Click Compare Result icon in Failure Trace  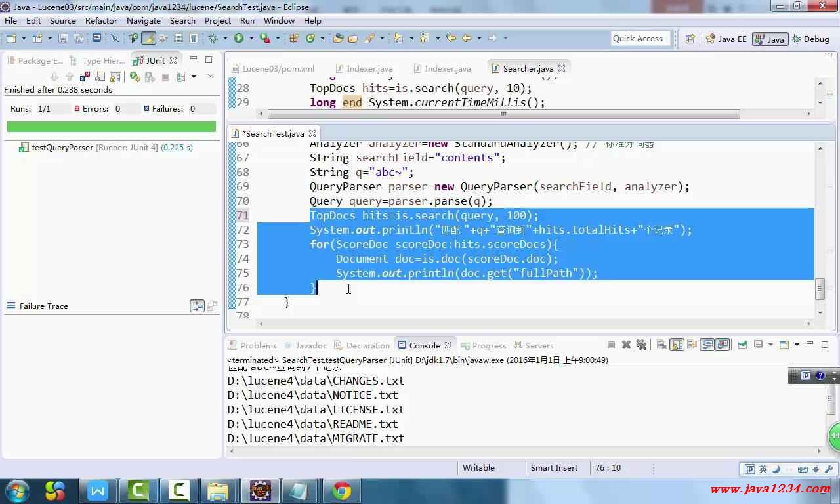tap(212, 306)
